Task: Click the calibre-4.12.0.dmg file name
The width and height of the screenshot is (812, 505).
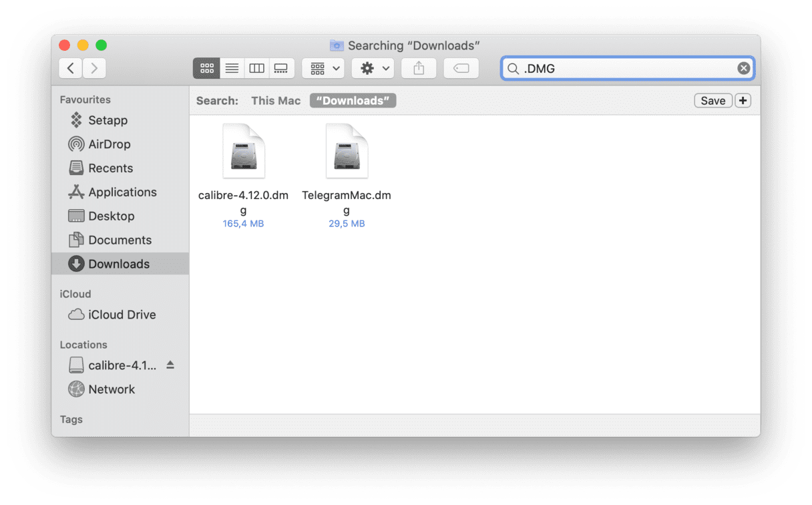Action: [243, 202]
